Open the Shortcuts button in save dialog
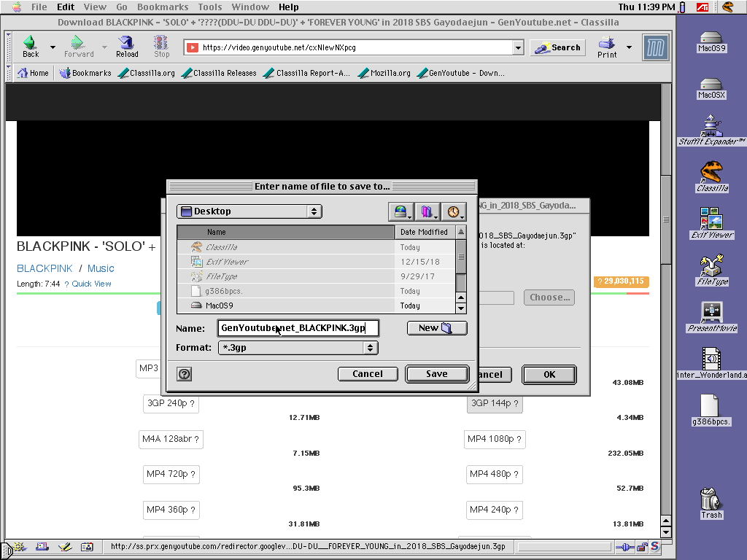This screenshot has width=747, height=560. click(400, 211)
